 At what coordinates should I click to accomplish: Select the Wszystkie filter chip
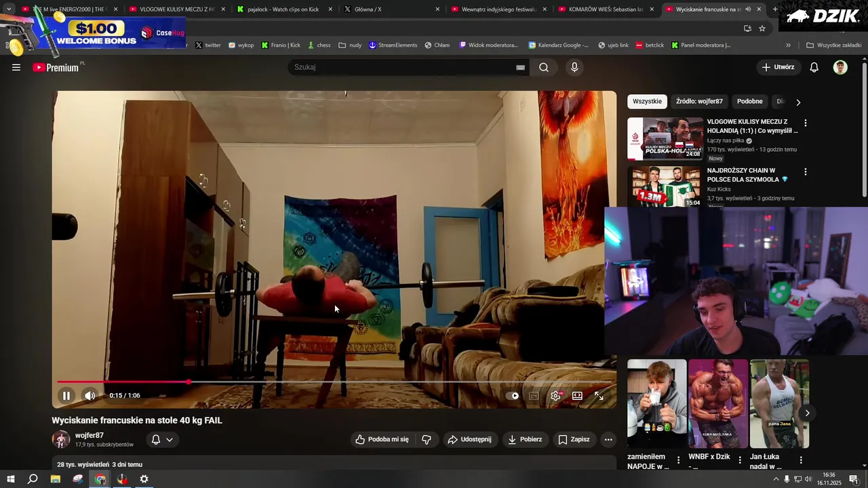point(647,102)
